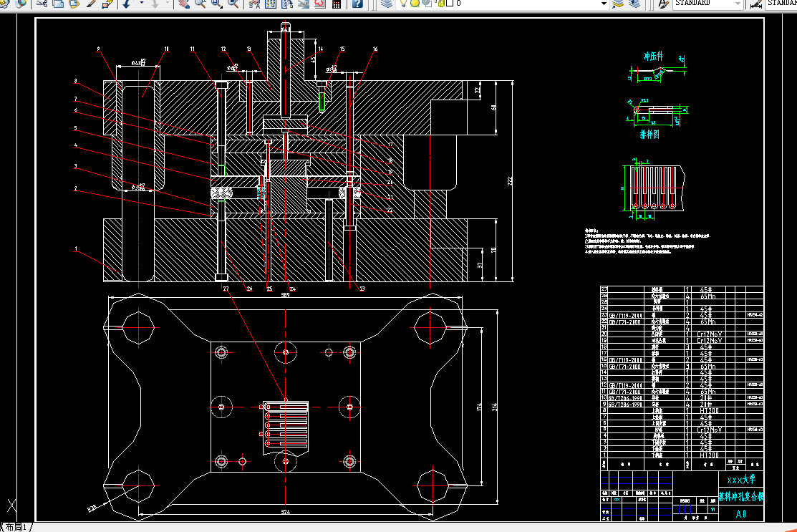Activate the Pan hand tool
The image size is (797, 532).
pyautogui.click(x=184, y=4)
